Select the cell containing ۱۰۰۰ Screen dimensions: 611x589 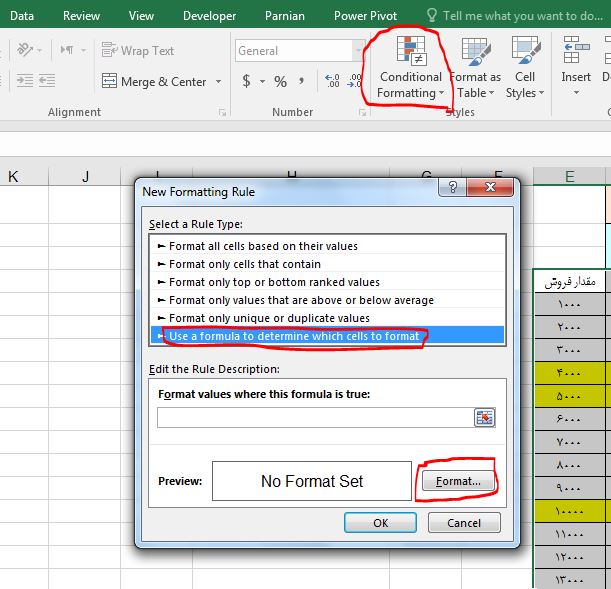[569, 304]
